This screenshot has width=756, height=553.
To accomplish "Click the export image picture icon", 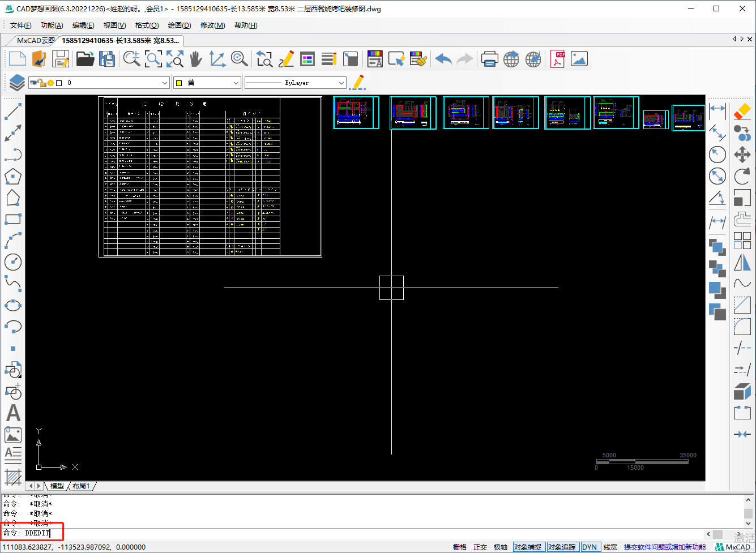I will [579, 59].
